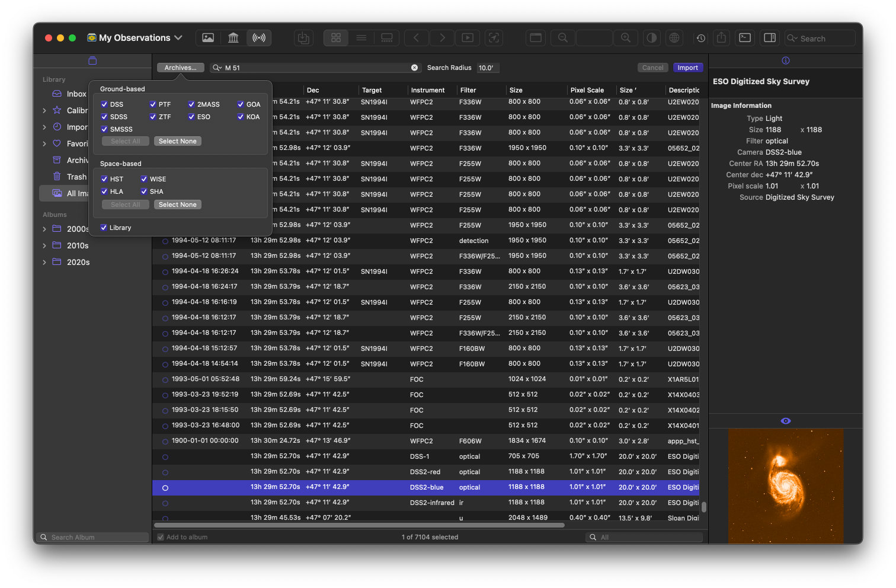This screenshot has height=588, width=896.
Task: Zoom out with the minus magnifier
Action: (x=563, y=38)
